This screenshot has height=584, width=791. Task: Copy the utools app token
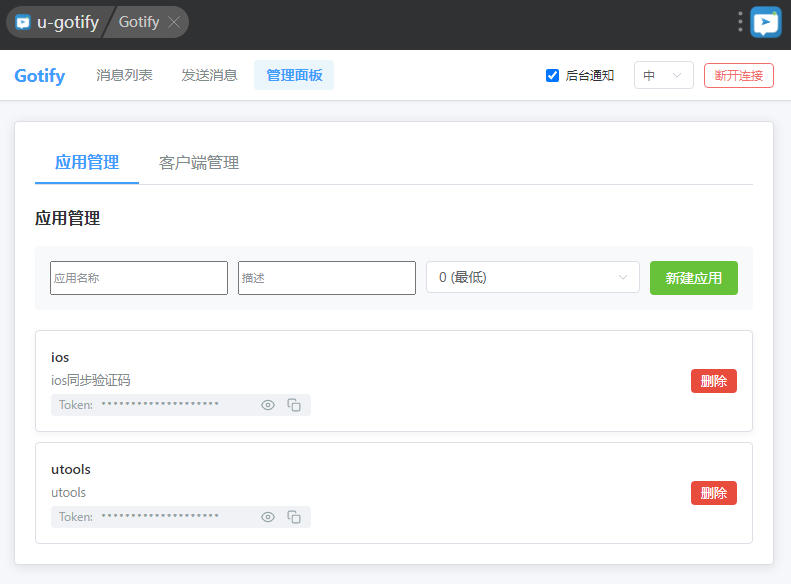[294, 517]
